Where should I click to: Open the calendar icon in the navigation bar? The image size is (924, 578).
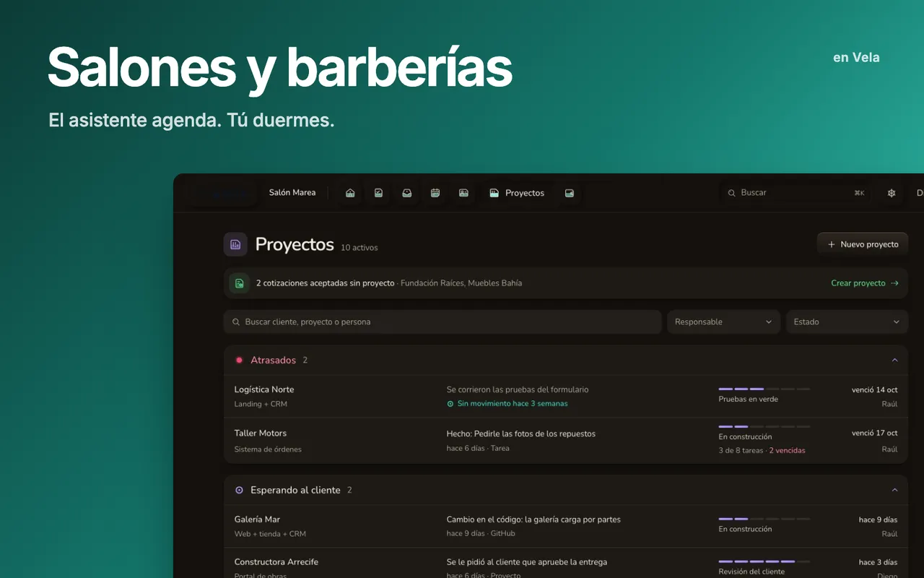click(x=435, y=193)
